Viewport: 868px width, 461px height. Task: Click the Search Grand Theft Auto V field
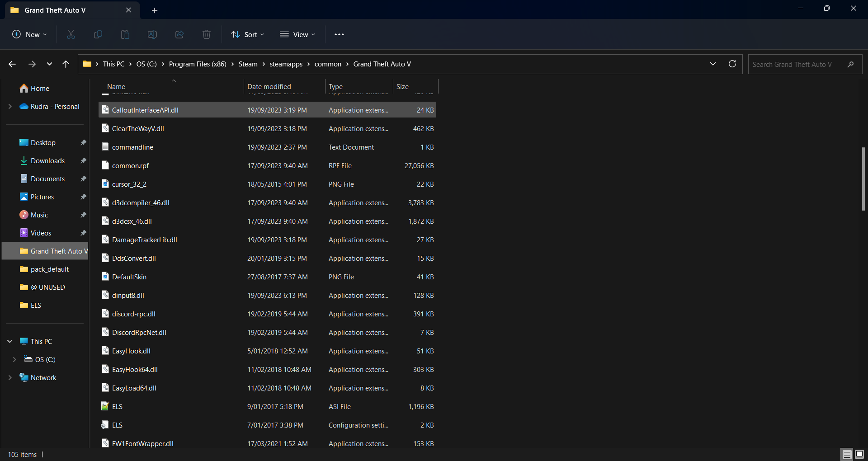click(x=798, y=64)
